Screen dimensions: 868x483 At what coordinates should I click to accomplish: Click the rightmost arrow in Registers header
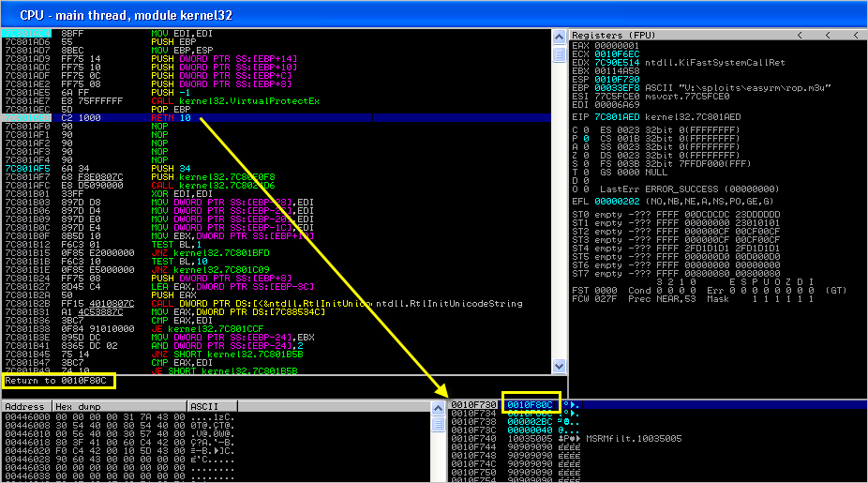(855, 35)
